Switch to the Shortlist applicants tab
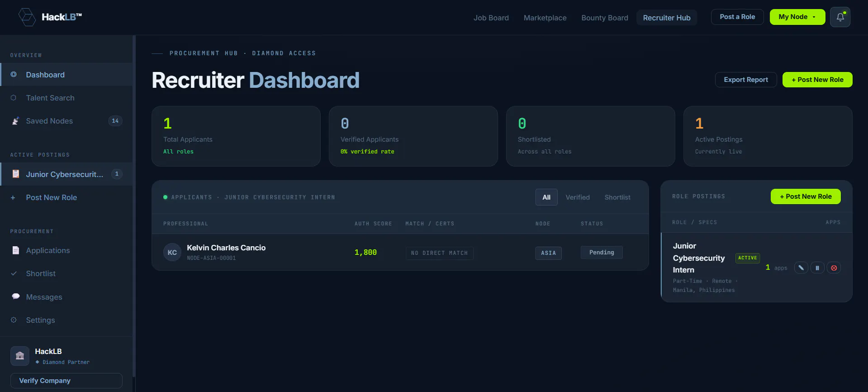 [617, 197]
